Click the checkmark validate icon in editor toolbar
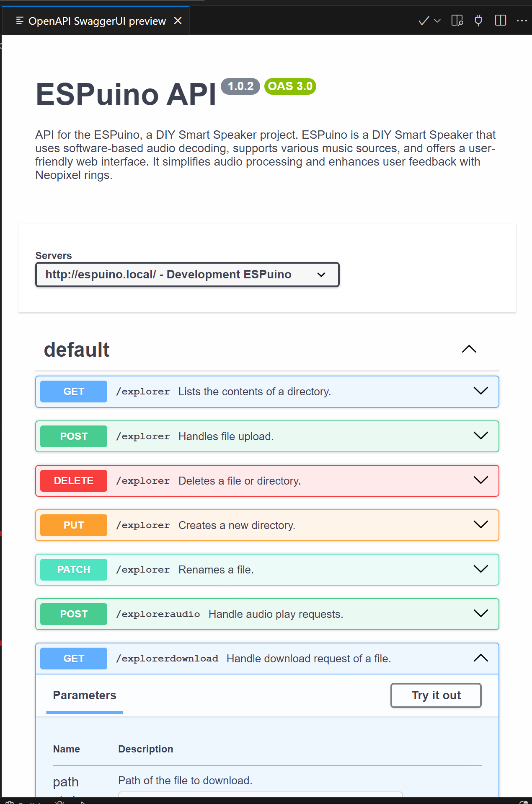The image size is (532, 804). pos(424,21)
